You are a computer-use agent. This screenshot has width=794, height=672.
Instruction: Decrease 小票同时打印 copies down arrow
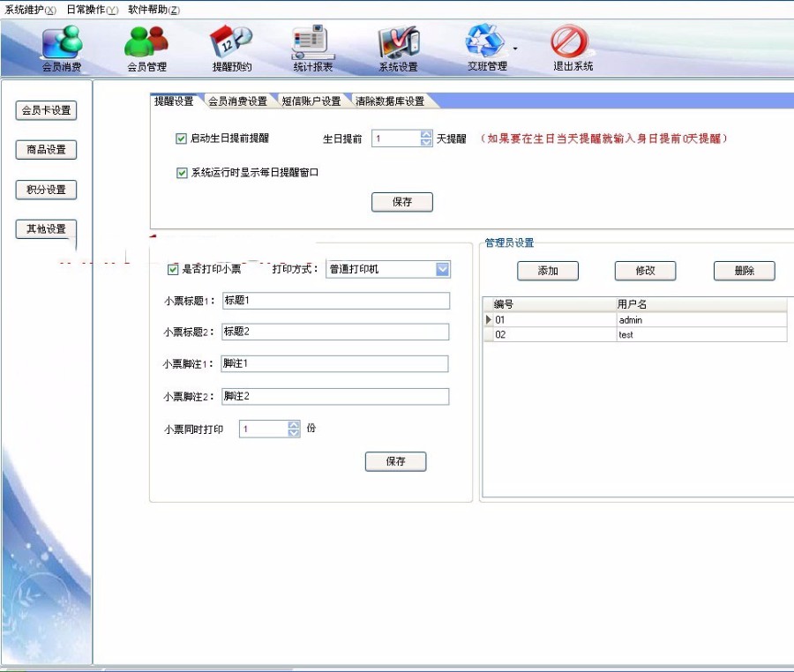click(294, 433)
